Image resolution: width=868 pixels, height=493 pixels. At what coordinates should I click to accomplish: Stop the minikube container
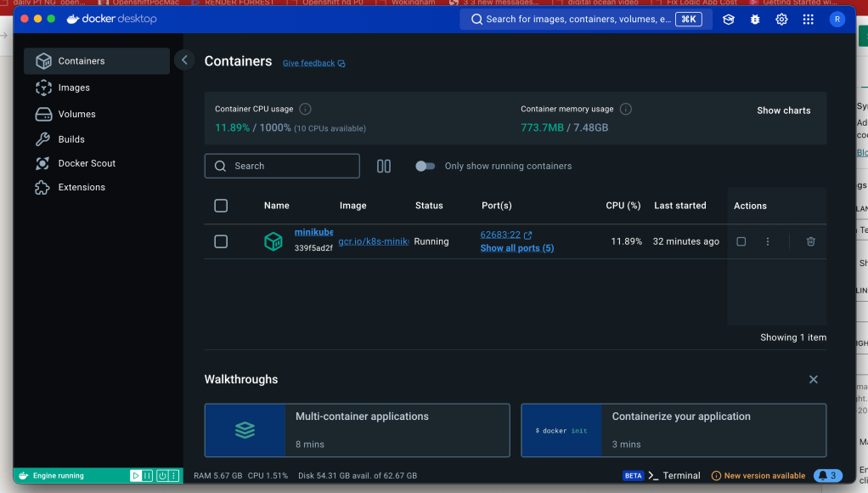pos(741,241)
